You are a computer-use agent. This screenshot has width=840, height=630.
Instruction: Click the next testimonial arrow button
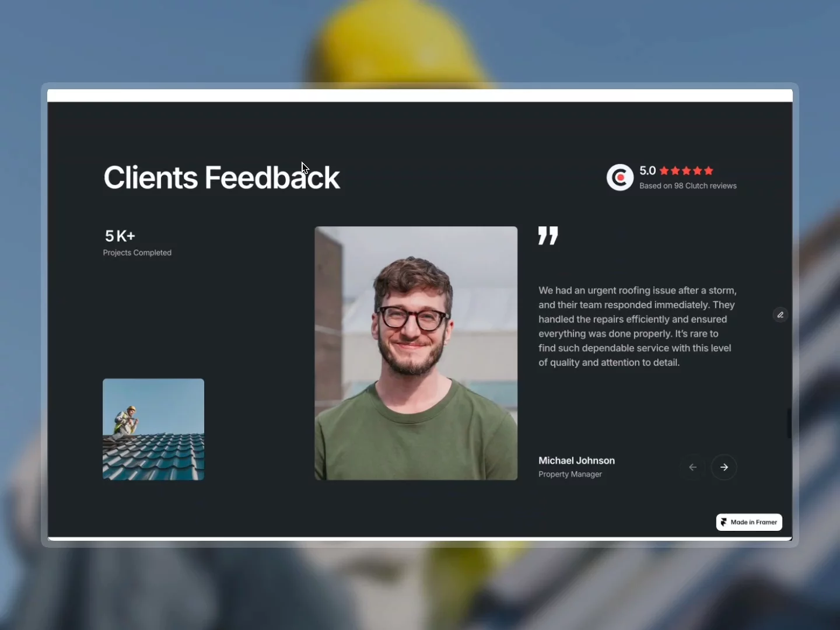[724, 467]
